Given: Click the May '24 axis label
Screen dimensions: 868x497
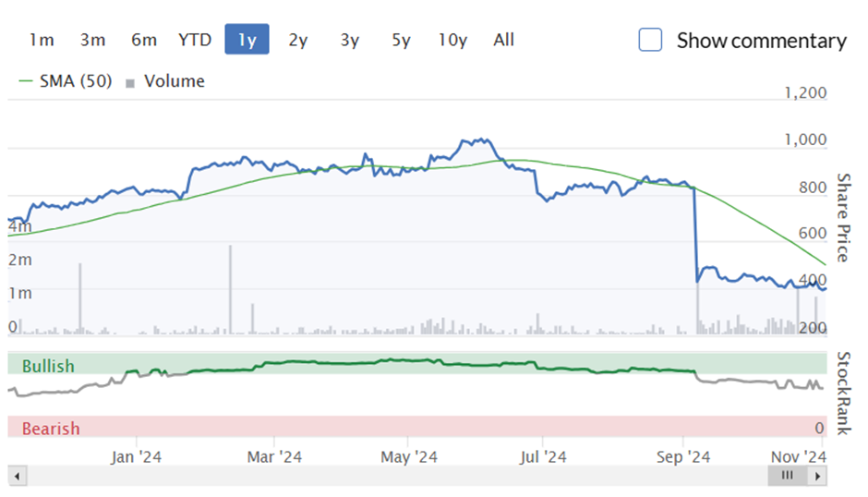Looking at the screenshot, I should [408, 456].
